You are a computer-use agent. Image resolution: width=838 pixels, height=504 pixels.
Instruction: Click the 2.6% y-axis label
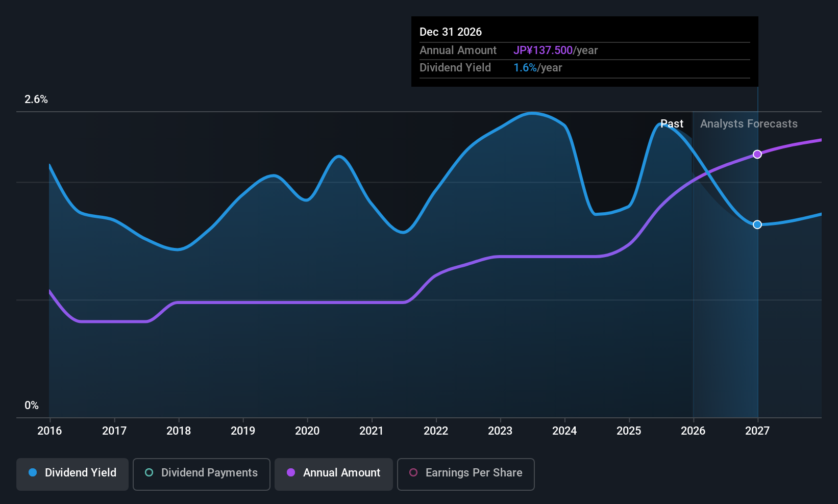(36, 99)
